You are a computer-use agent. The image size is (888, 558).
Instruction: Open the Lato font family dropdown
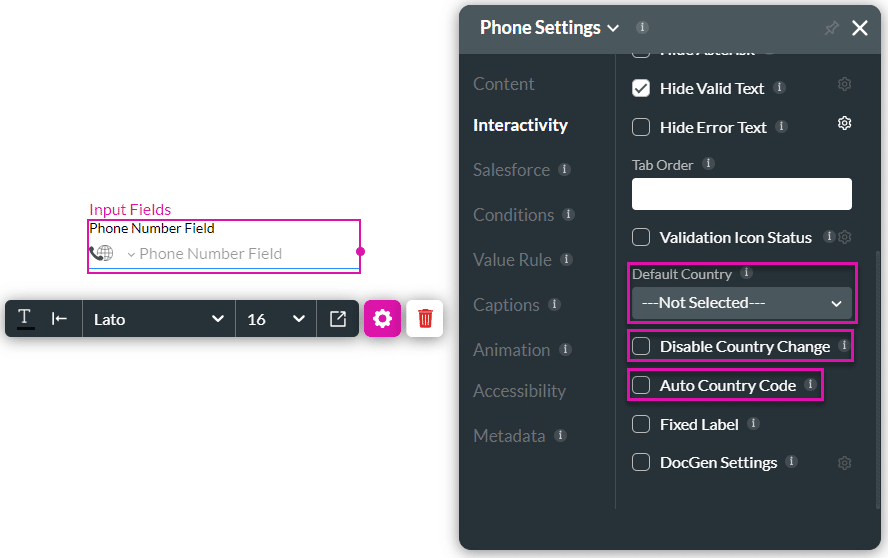(x=158, y=319)
